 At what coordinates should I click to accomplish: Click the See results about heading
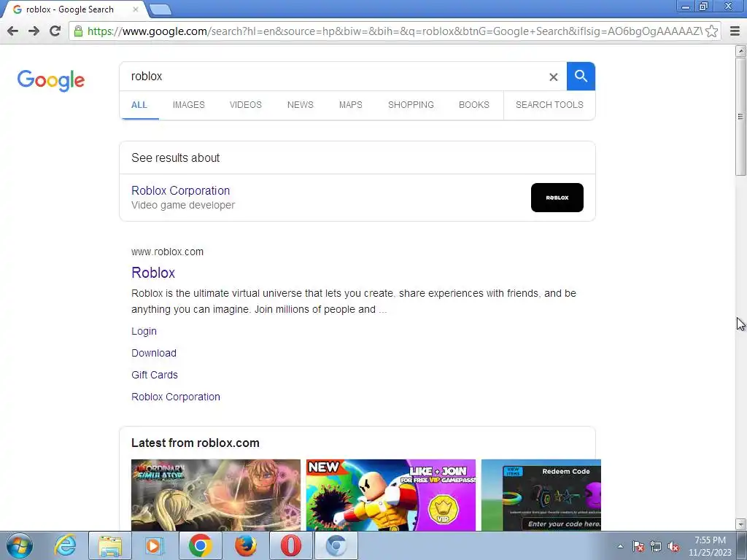point(175,157)
